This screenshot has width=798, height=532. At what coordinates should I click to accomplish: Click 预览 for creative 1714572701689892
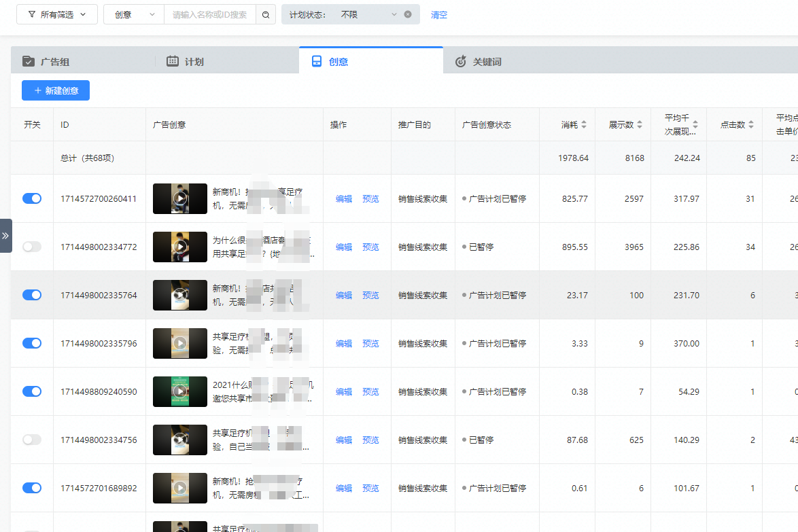370,489
